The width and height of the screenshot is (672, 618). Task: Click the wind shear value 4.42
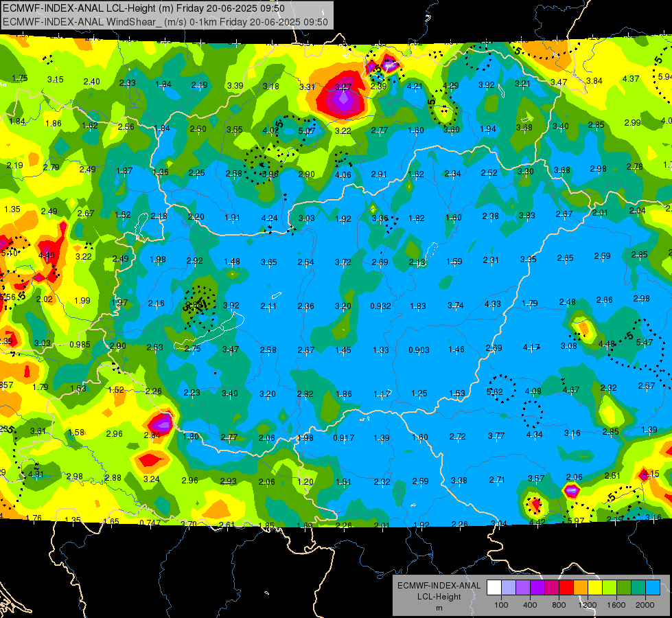[x=537, y=522]
